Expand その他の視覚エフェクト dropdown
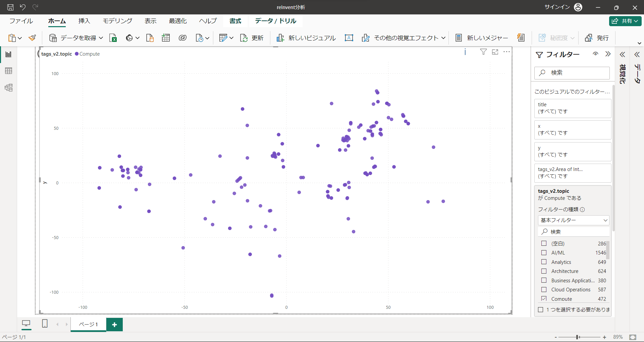Screen dimensions: 644x342 (x=443, y=38)
